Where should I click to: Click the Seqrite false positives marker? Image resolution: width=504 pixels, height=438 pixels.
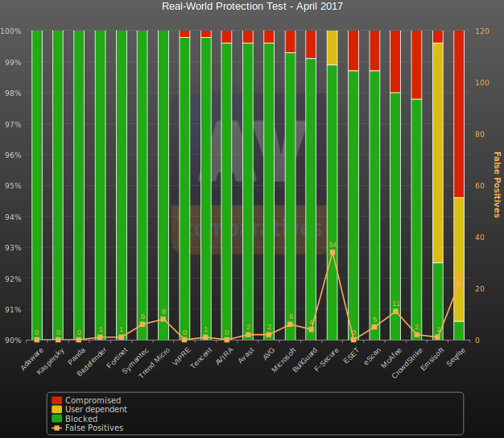[x=459, y=283]
